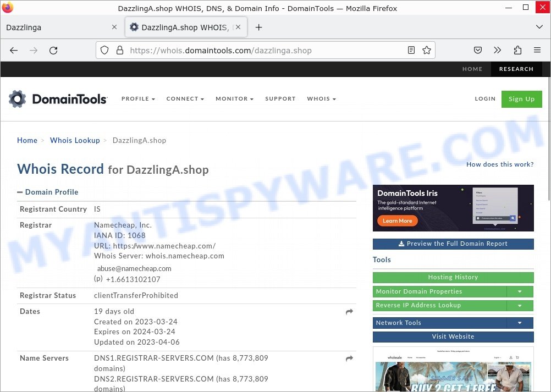Select the 'Namecheap, Inc.' registrar text
Viewport: 551px width, 392px height.
(123, 225)
